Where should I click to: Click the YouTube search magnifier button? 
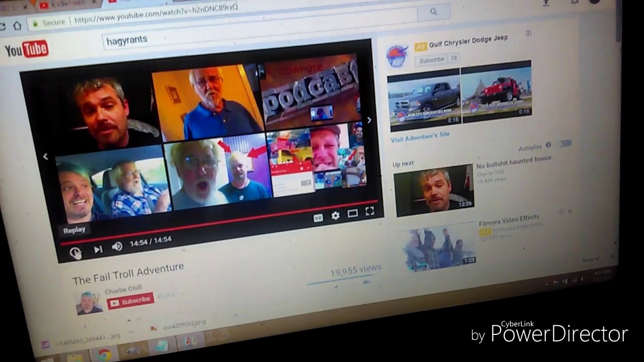point(434,12)
